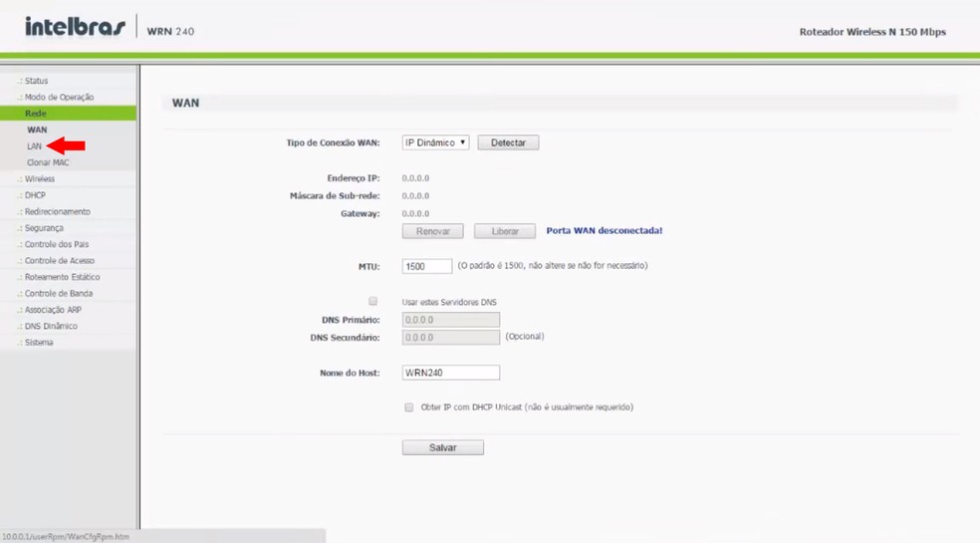The height and width of the screenshot is (543, 980).
Task: Open the Status menu item
Action: coord(36,81)
